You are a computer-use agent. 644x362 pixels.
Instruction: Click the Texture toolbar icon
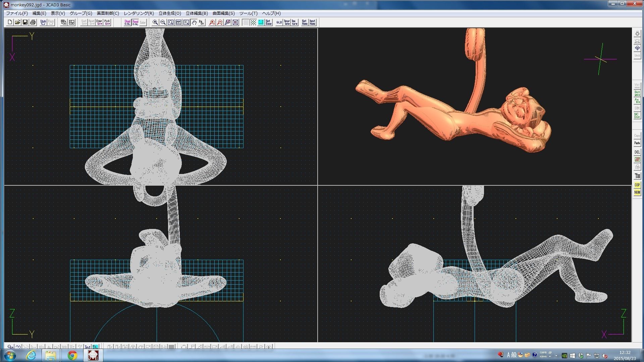click(294, 22)
